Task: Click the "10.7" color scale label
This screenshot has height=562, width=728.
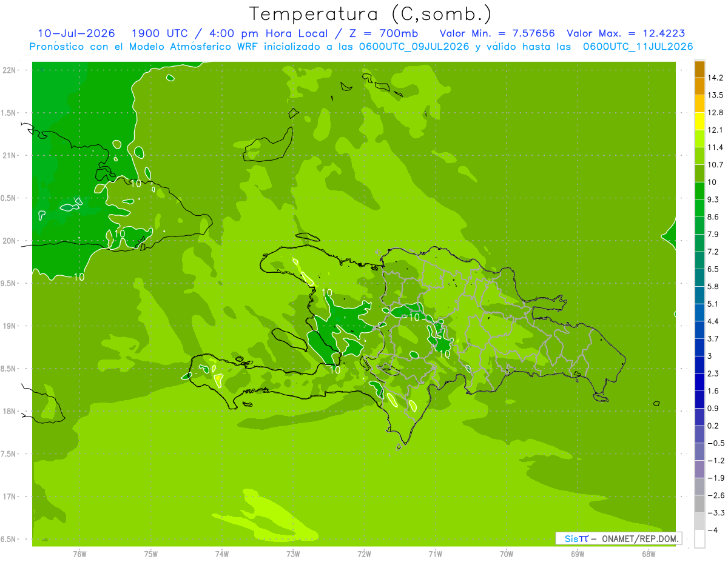Action: pos(715,165)
